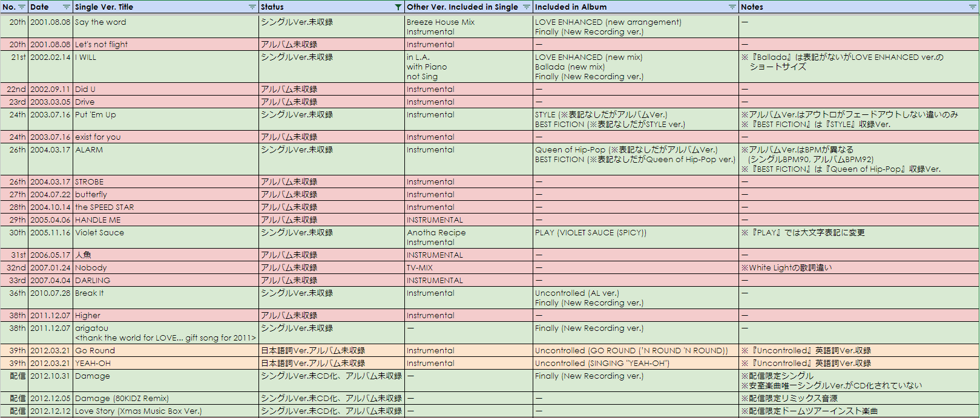980x418 pixels.
Task: Open the Single Ver. Title filter dropdown
Action: 252,7
